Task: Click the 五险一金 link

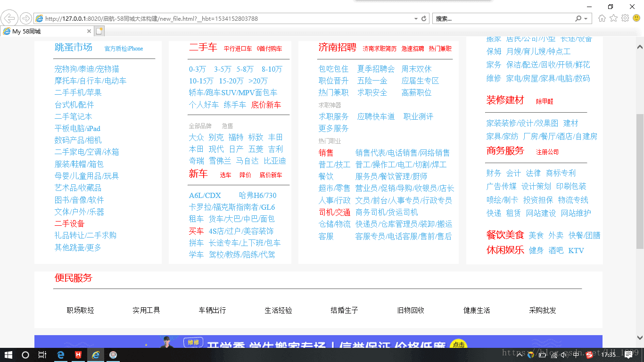Action: click(x=372, y=81)
